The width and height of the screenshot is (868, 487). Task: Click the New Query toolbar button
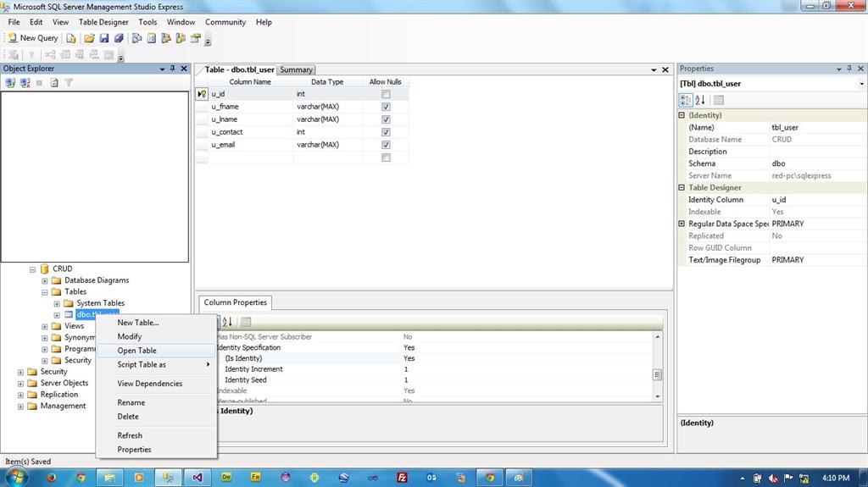(33, 38)
